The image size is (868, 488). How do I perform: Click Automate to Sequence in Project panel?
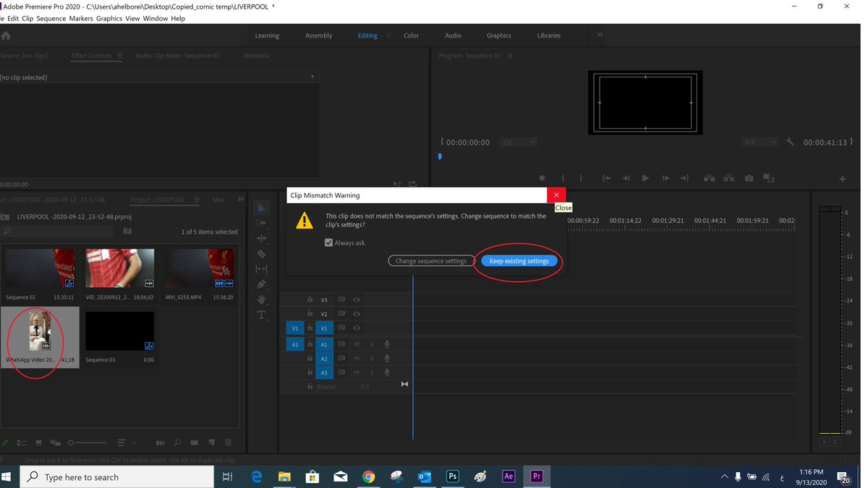pyautogui.click(x=161, y=442)
